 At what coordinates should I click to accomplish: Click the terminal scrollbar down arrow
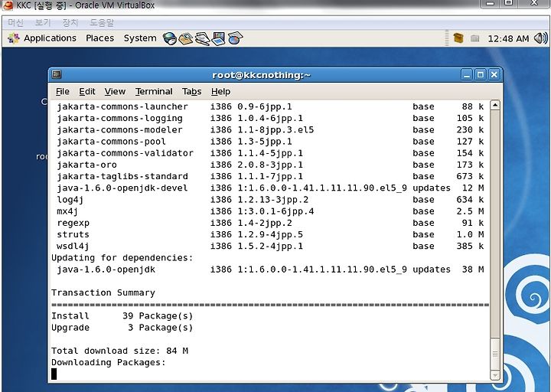[x=495, y=375]
